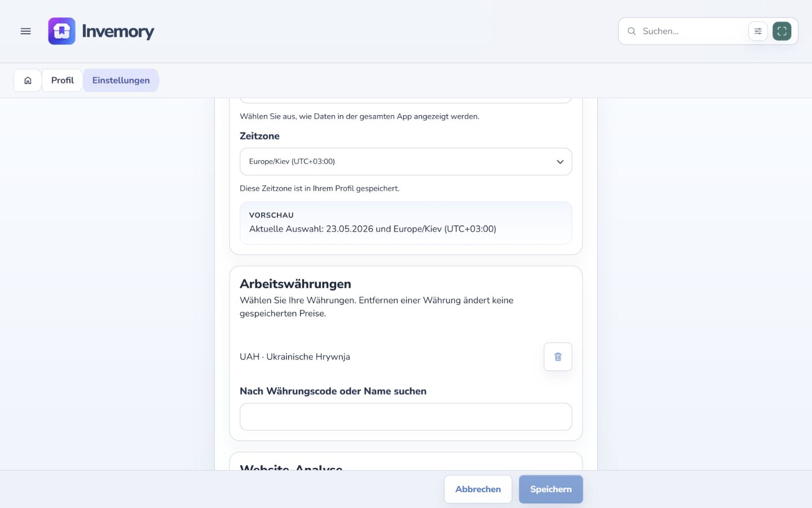
Task: Go to home via breadcrumb icon
Action: click(x=28, y=80)
